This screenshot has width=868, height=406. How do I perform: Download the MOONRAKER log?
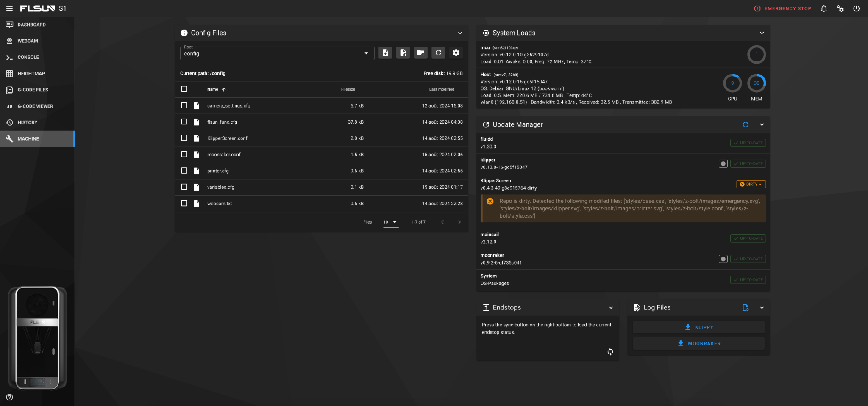(x=698, y=344)
